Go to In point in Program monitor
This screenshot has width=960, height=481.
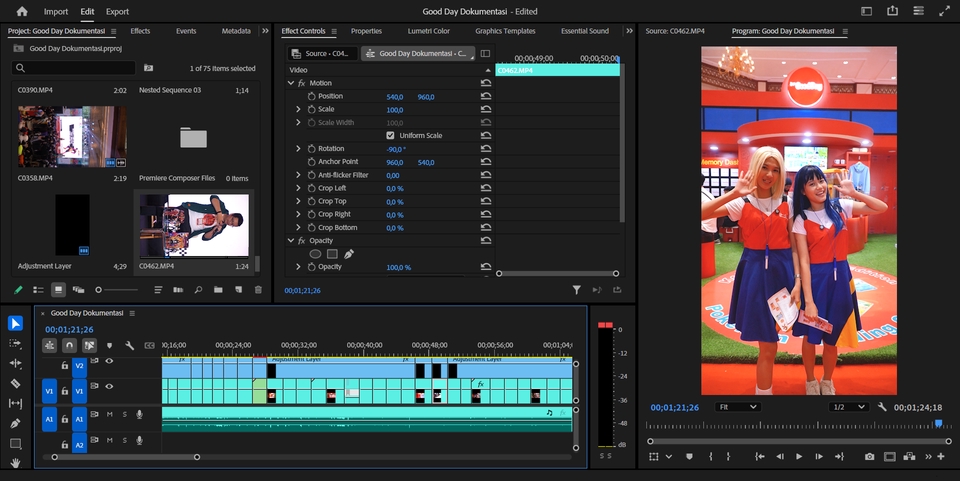[x=760, y=457]
